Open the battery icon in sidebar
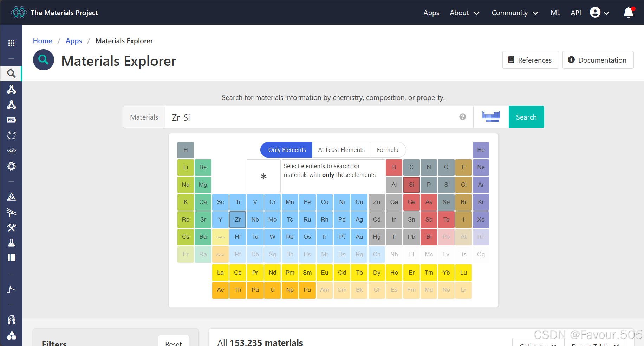The image size is (644, 346). (x=11, y=120)
